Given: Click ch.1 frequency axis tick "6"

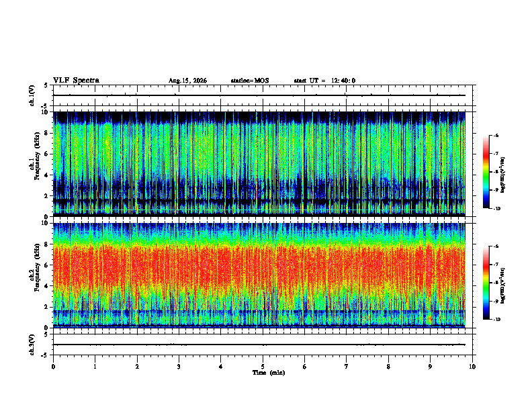Looking at the screenshot, I should click(x=47, y=154).
